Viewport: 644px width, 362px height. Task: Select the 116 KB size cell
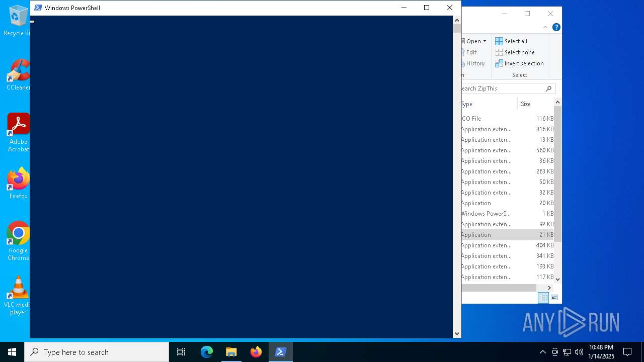(544, 119)
